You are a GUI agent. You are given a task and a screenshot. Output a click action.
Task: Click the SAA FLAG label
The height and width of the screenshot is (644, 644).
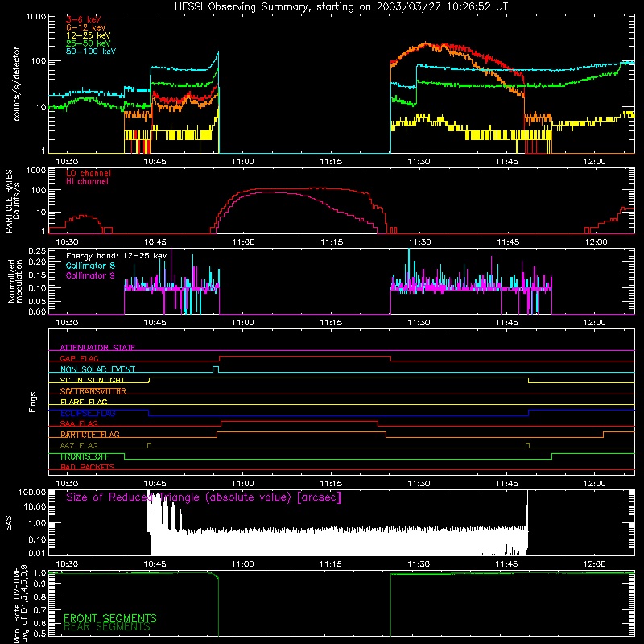point(79,423)
